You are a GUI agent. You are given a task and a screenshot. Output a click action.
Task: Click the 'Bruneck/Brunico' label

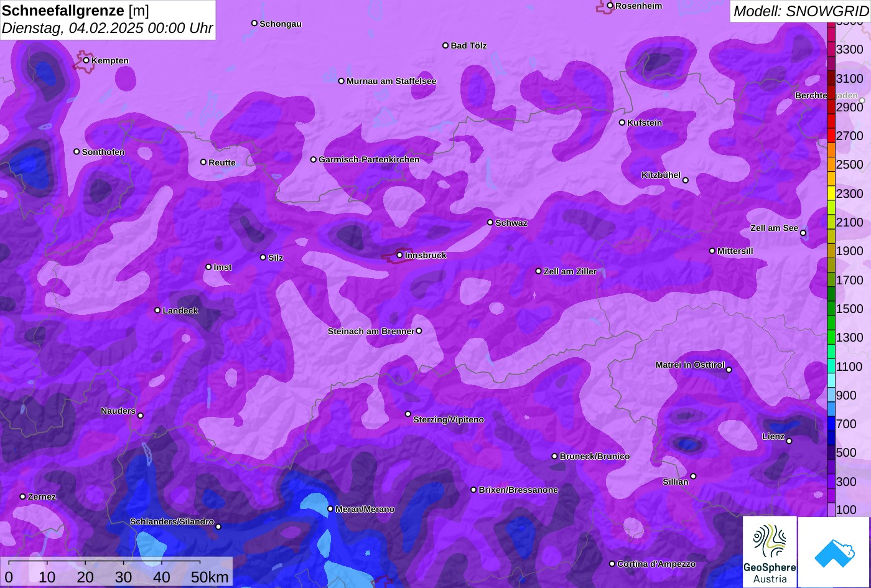tap(595, 456)
